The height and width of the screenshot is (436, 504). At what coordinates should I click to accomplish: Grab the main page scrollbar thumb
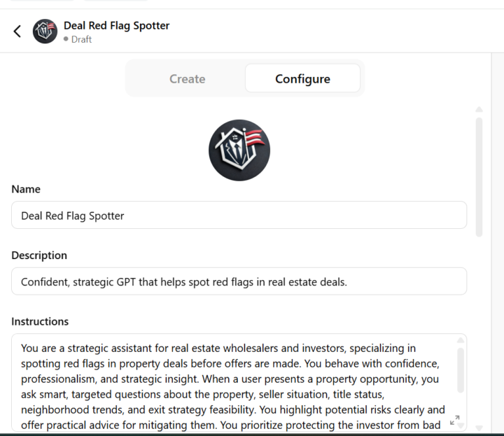point(479,176)
